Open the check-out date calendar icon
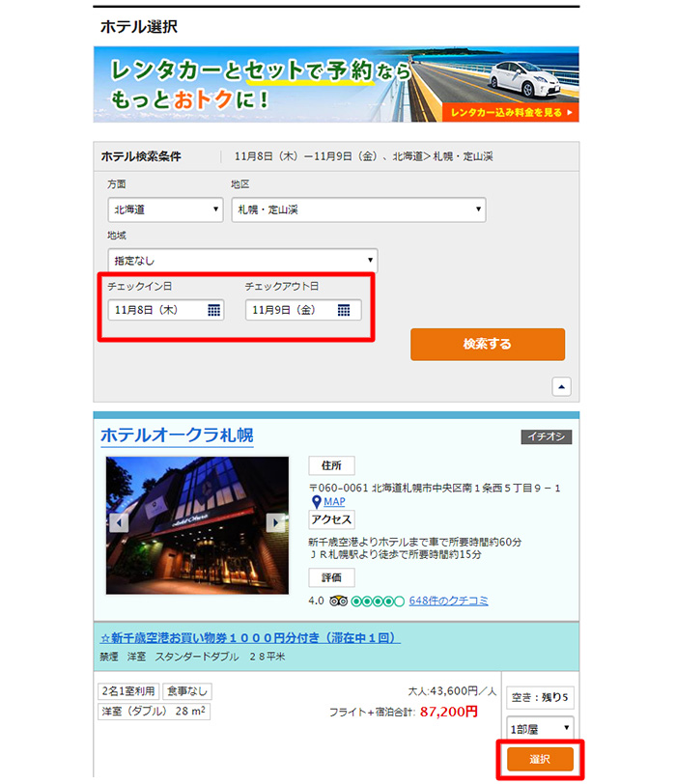676x784 pixels. [x=344, y=310]
